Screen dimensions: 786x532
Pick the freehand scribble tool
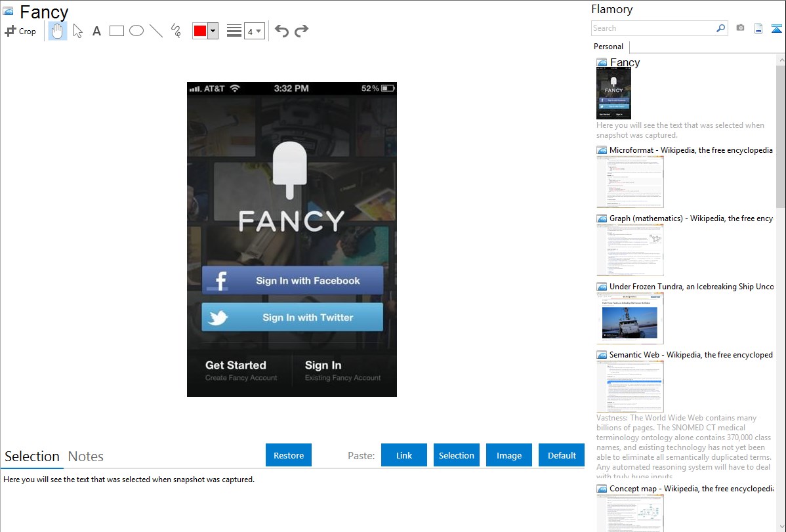[x=176, y=31]
